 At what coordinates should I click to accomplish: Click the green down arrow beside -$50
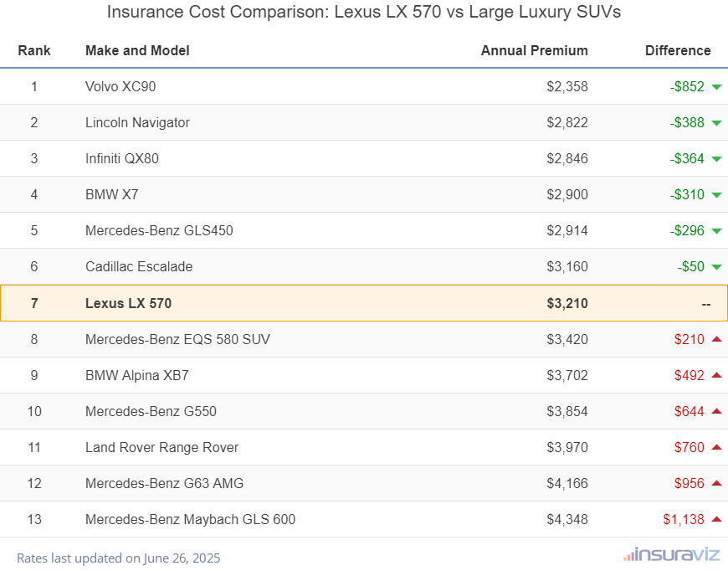point(716,267)
